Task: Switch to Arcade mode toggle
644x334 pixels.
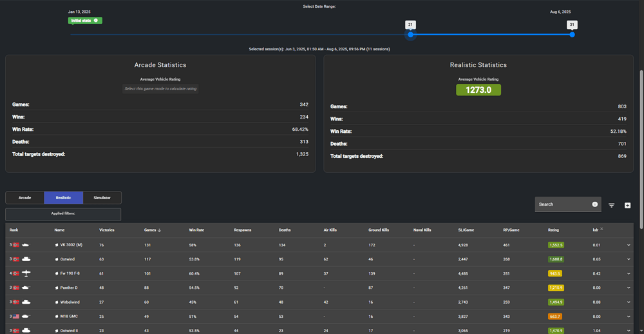Action: pos(24,198)
